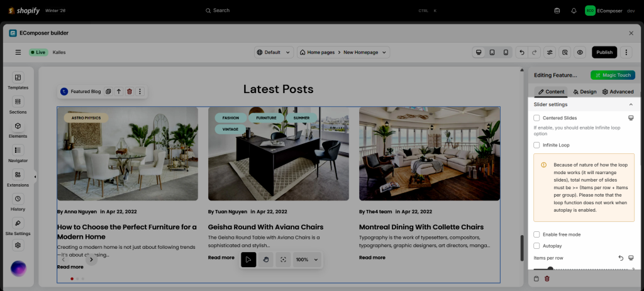The width and height of the screenshot is (644, 291).
Task: Enable the Centered Slides checkbox
Action: pos(536,118)
